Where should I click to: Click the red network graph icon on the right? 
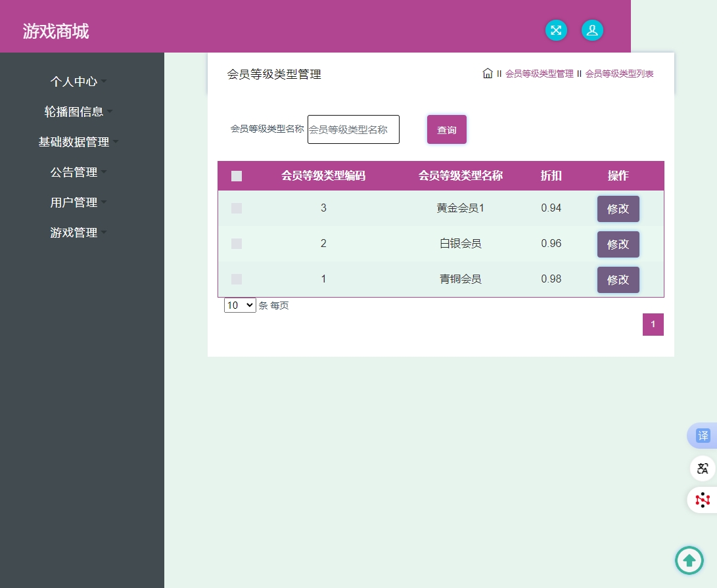pyautogui.click(x=703, y=500)
